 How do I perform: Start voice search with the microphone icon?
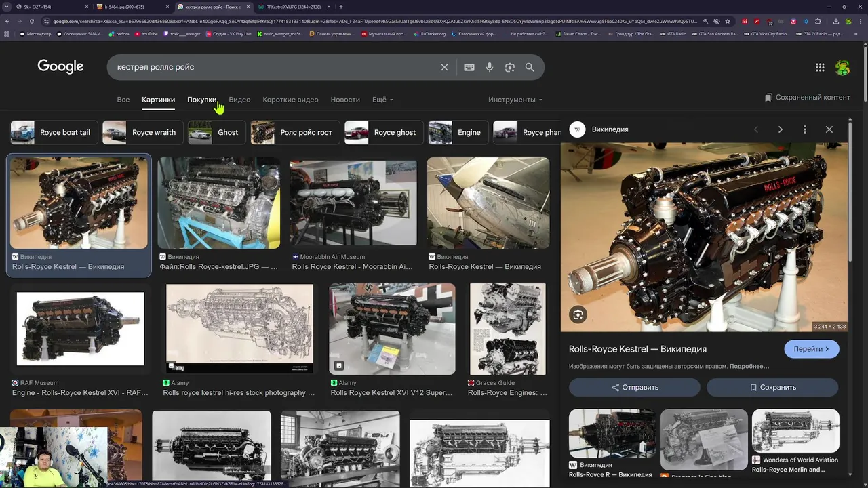point(490,67)
